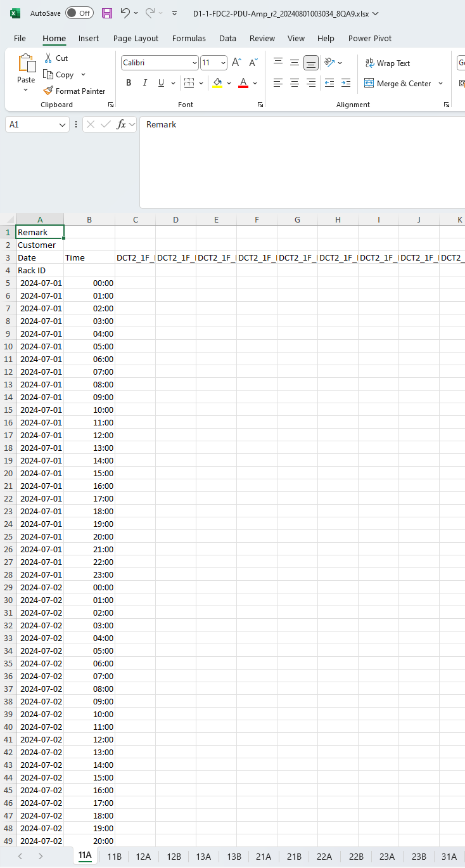Click the Cut button
This screenshot has height=868, width=465.
click(56, 58)
